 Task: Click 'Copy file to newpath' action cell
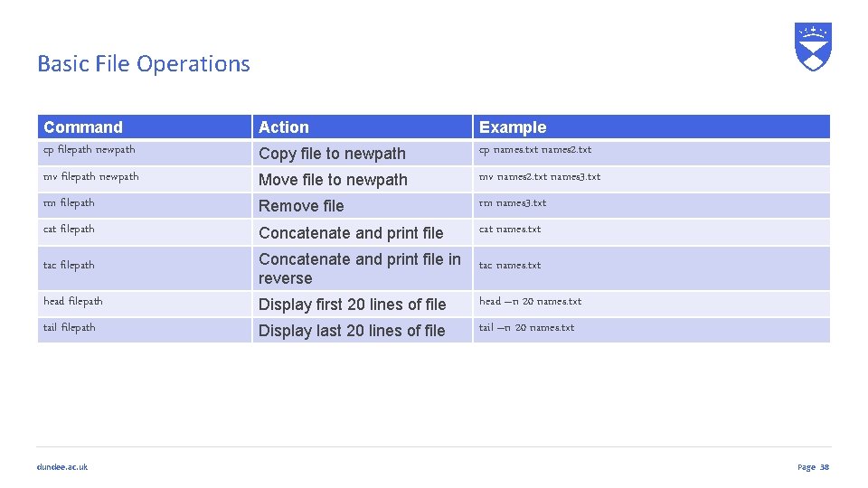(x=363, y=154)
